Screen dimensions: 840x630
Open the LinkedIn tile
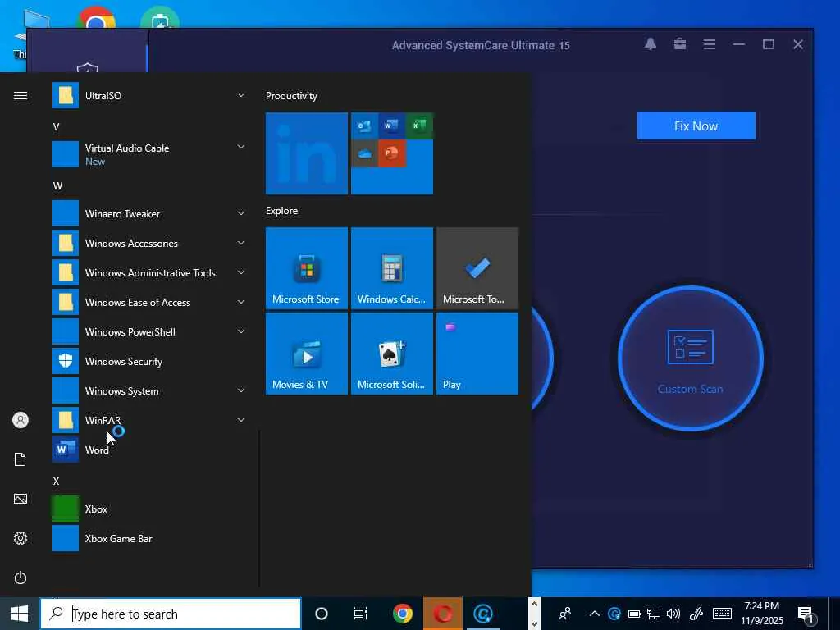click(x=307, y=153)
